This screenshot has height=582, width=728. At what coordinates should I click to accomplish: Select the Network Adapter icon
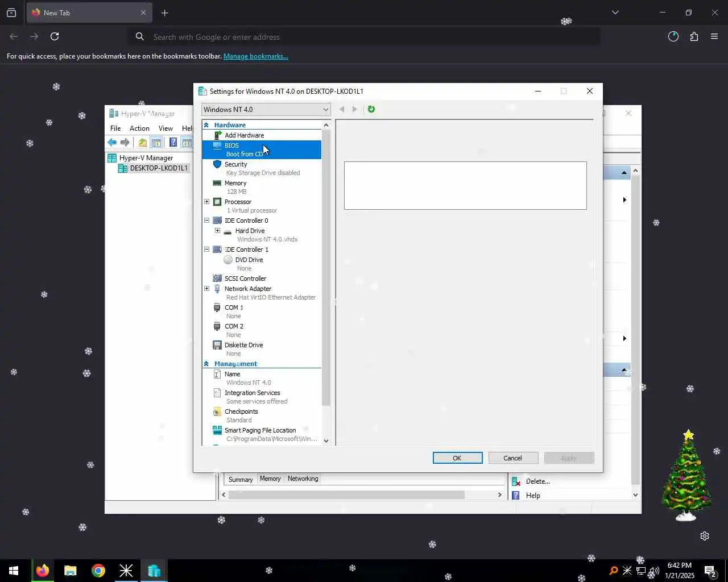pyautogui.click(x=217, y=289)
